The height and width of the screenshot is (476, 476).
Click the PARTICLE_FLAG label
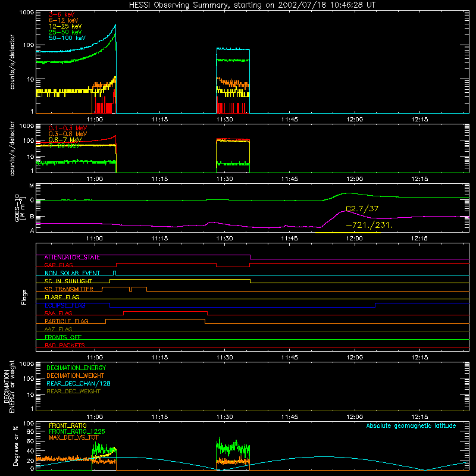click(67, 321)
